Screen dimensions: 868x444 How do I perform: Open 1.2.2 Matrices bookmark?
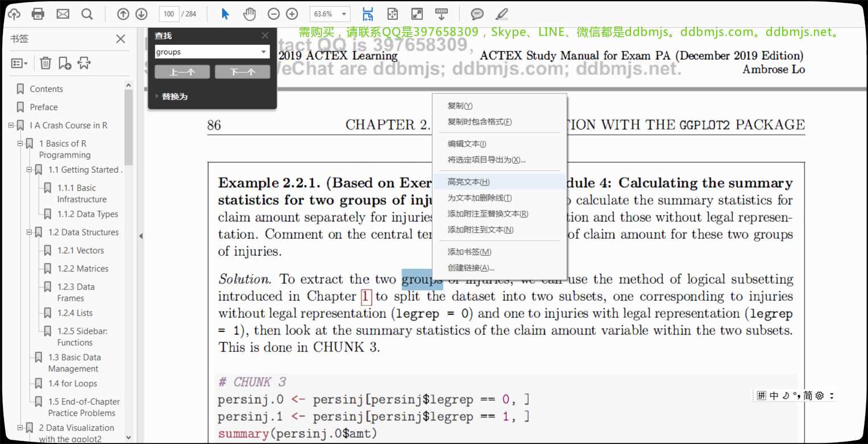pos(82,268)
